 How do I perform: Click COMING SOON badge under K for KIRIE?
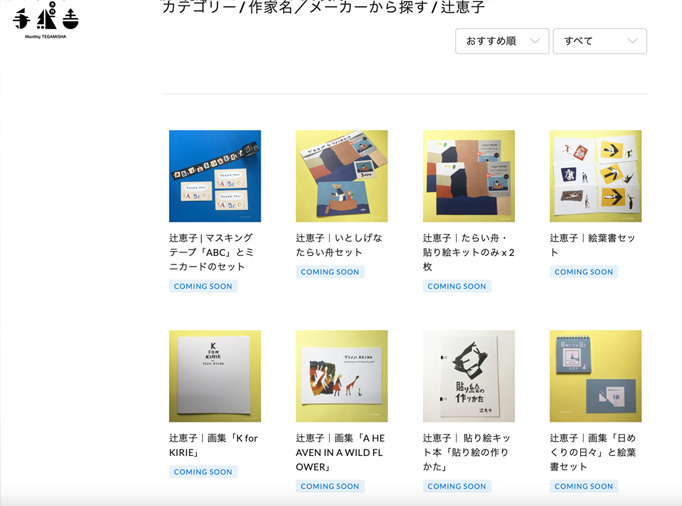pyautogui.click(x=203, y=472)
